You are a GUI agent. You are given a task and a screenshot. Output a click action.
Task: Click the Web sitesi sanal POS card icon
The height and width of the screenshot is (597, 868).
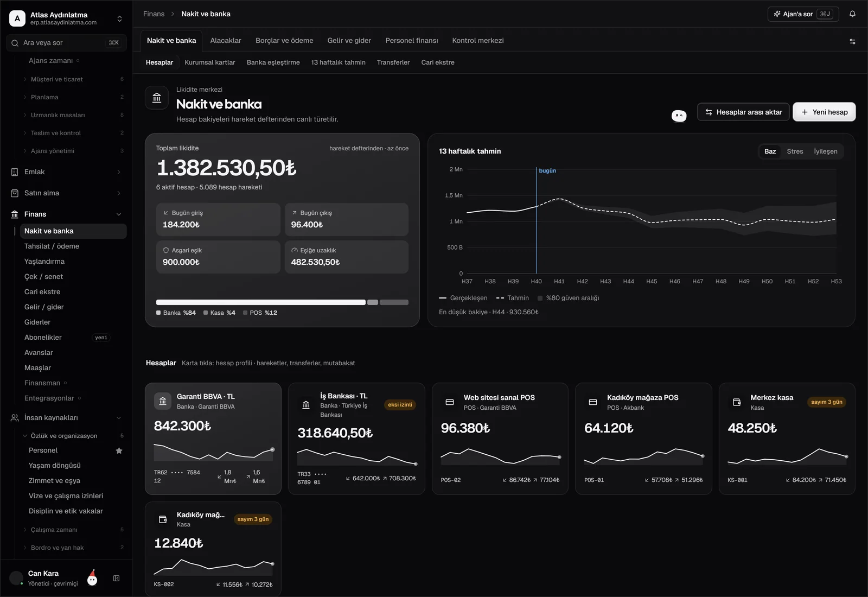tap(450, 402)
